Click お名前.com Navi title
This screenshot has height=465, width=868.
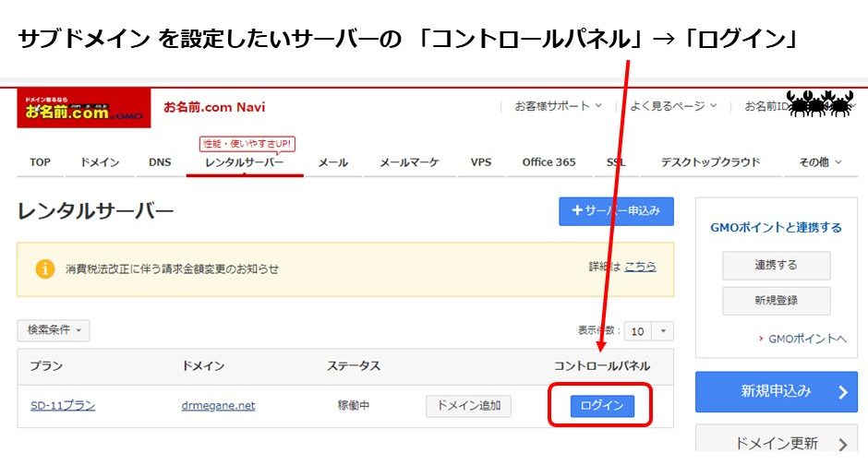point(214,107)
